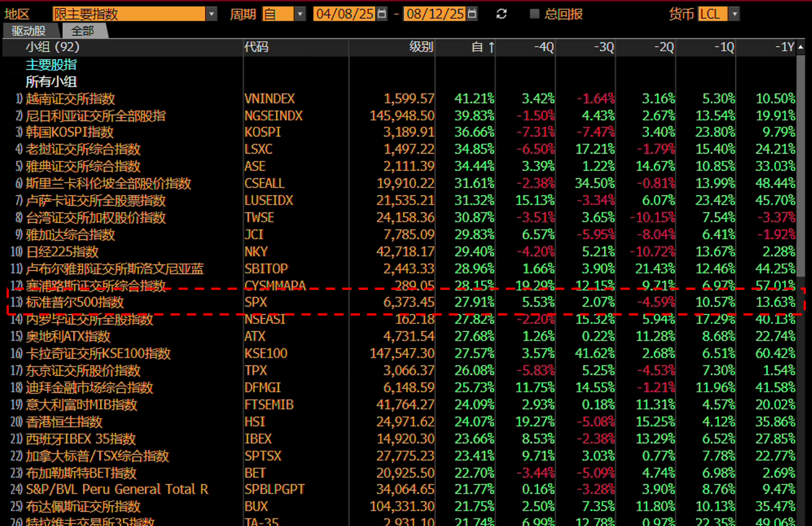Image resolution: width=812 pixels, height=526 pixels.
Task: Select the 所有小组 group row
Action: [x=51, y=81]
